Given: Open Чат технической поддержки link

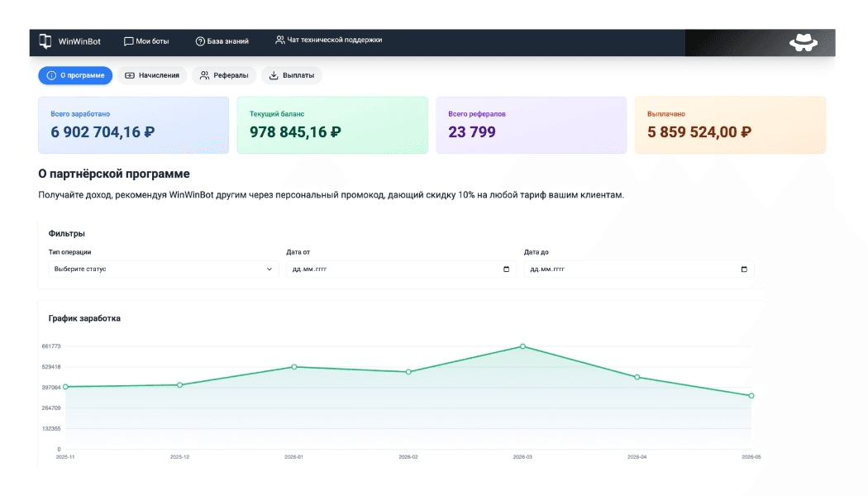Looking at the screenshot, I should [329, 40].
